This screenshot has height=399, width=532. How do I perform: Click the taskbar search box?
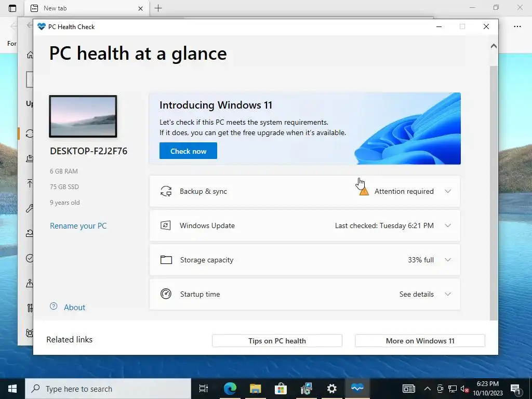click(108, 389)
